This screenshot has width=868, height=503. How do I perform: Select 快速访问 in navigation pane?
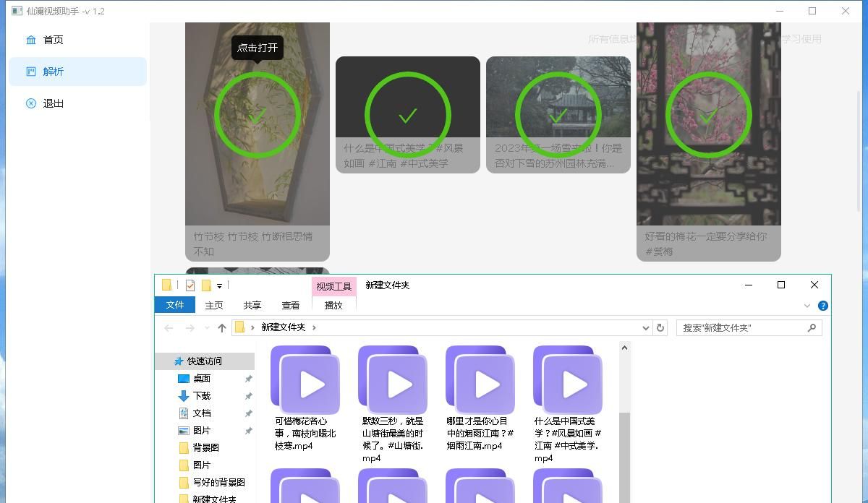click(205, 361)
